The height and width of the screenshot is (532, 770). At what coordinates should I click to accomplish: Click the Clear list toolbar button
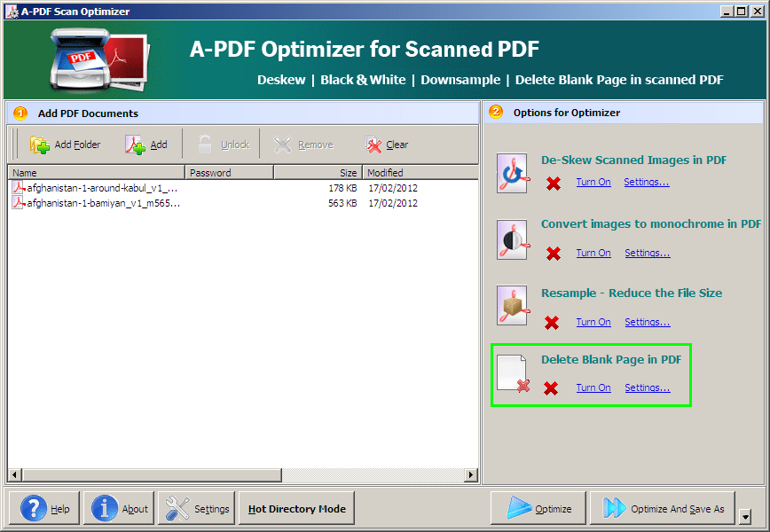tap(387, 145)
